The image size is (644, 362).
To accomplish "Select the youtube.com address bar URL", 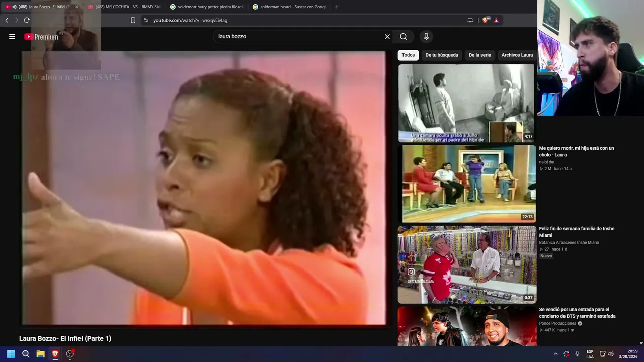I will 190,20.
